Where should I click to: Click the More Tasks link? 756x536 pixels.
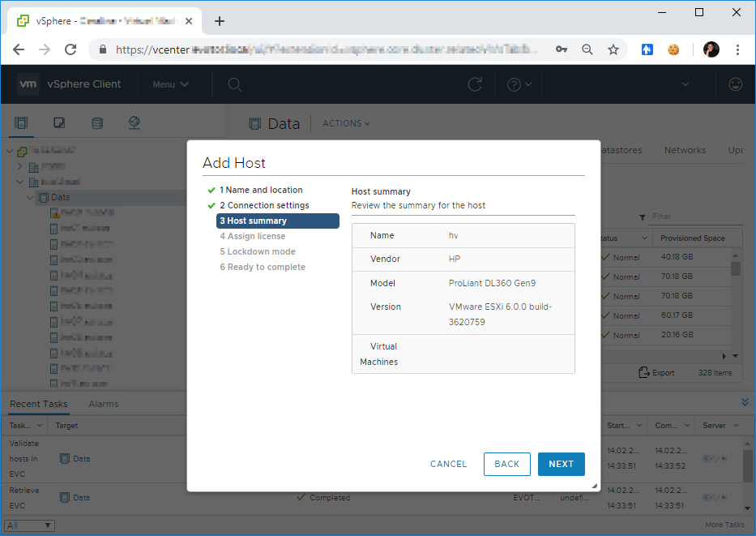(724, 525)
